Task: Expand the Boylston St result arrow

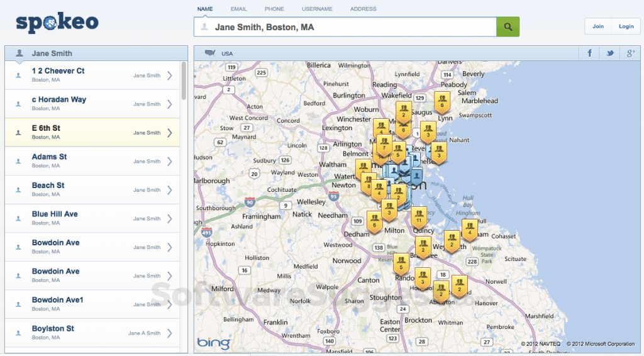Action: coord(170,333)
